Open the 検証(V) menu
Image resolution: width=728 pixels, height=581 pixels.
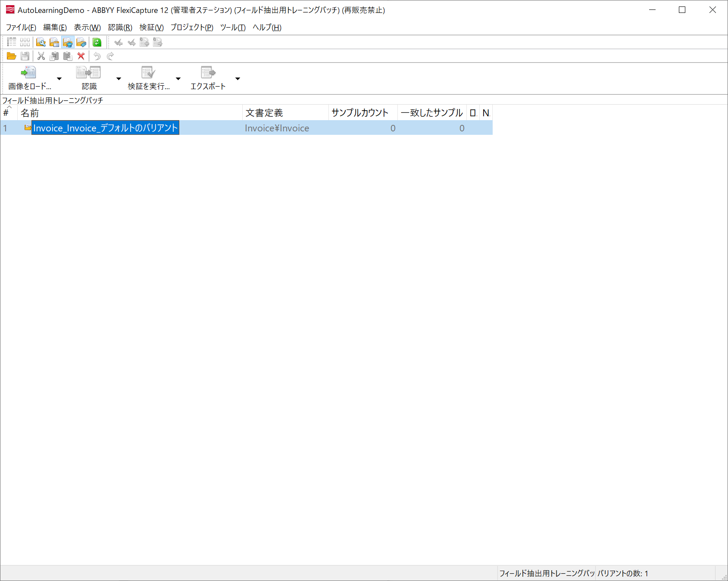click(x=151, y=28)
